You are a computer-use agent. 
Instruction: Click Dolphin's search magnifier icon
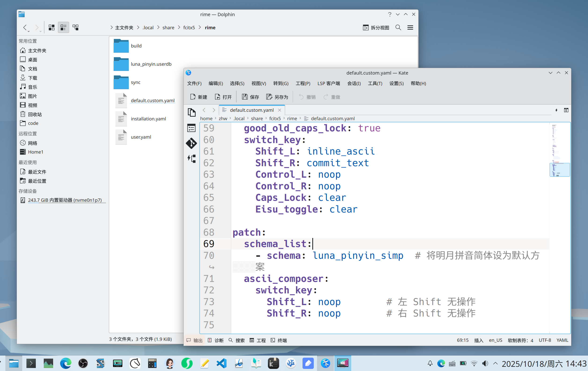(398, 28)
